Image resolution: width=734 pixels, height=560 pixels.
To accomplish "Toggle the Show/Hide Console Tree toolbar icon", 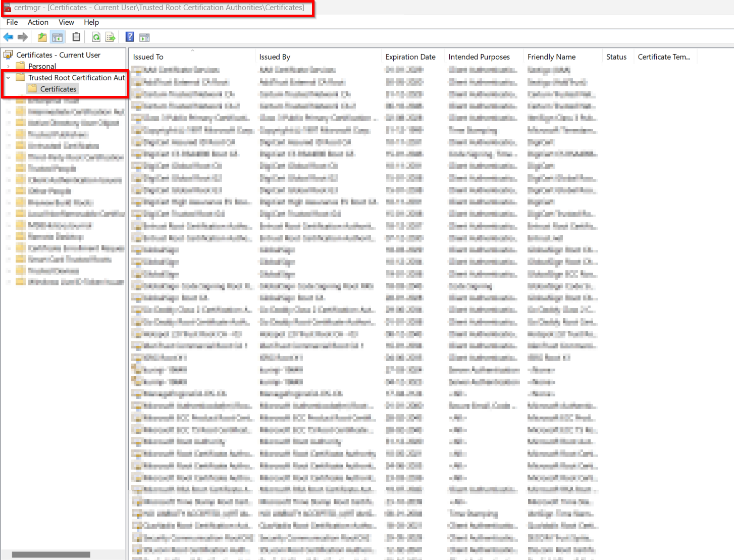I will click(58, 37).
